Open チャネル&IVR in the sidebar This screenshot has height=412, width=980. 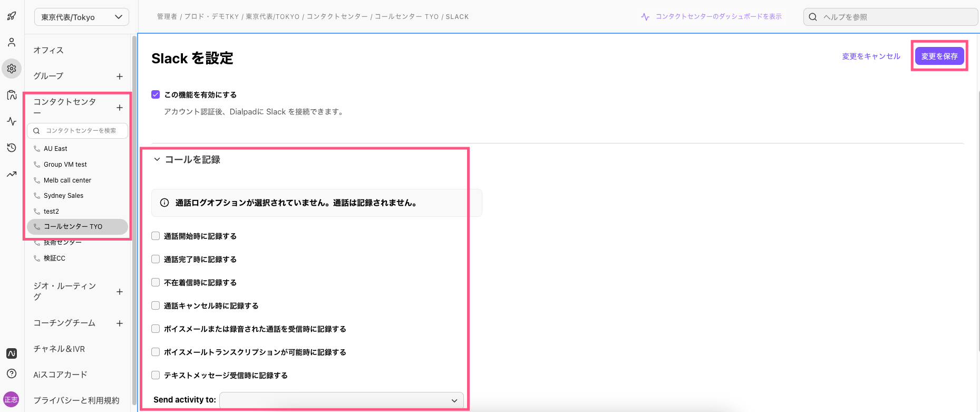click(59, 349)
